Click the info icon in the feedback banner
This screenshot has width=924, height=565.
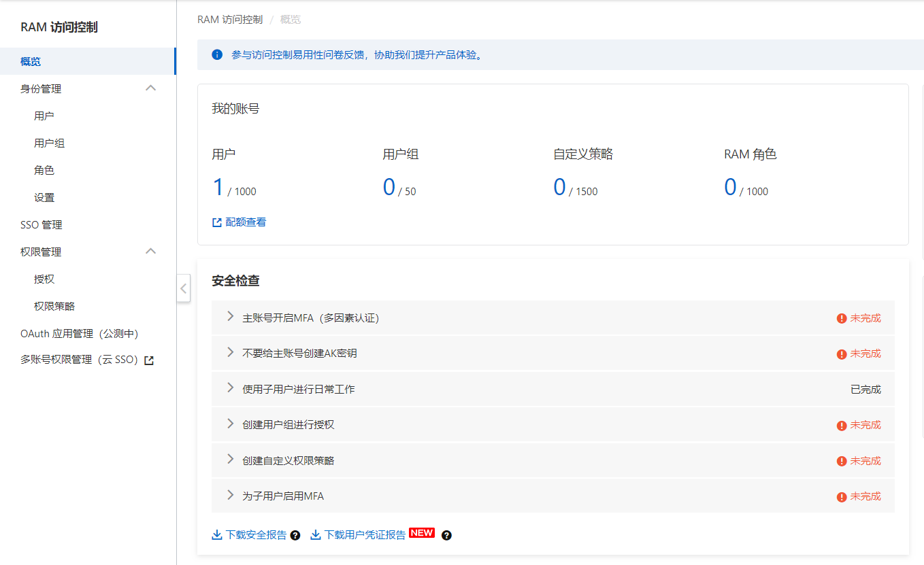[x=216, y=54]
